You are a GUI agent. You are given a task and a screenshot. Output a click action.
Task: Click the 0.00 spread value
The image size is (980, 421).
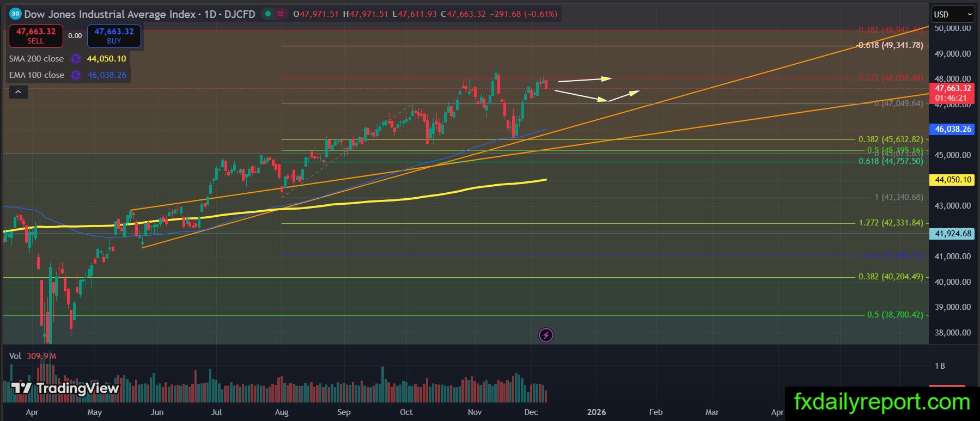click(x=75, y=36)
